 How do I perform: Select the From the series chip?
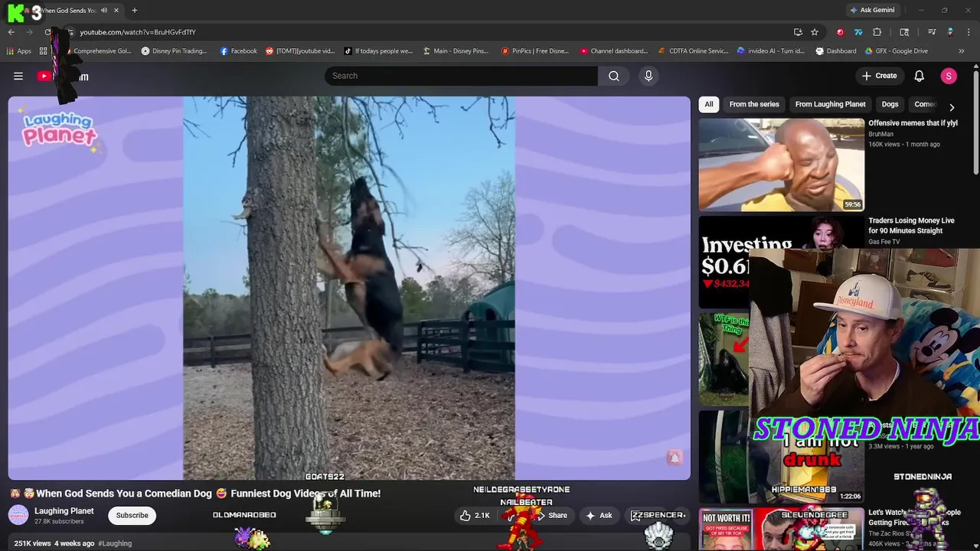tap(754, 104)
